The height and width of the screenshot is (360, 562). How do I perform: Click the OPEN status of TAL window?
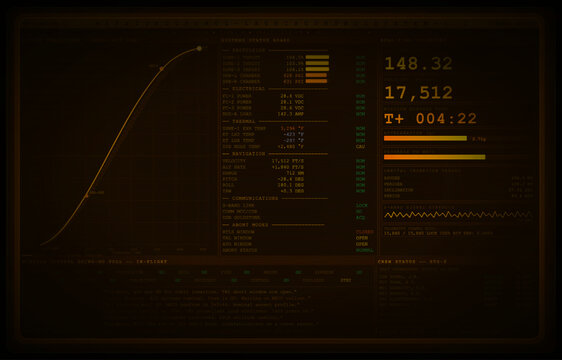tap(362, 238)
